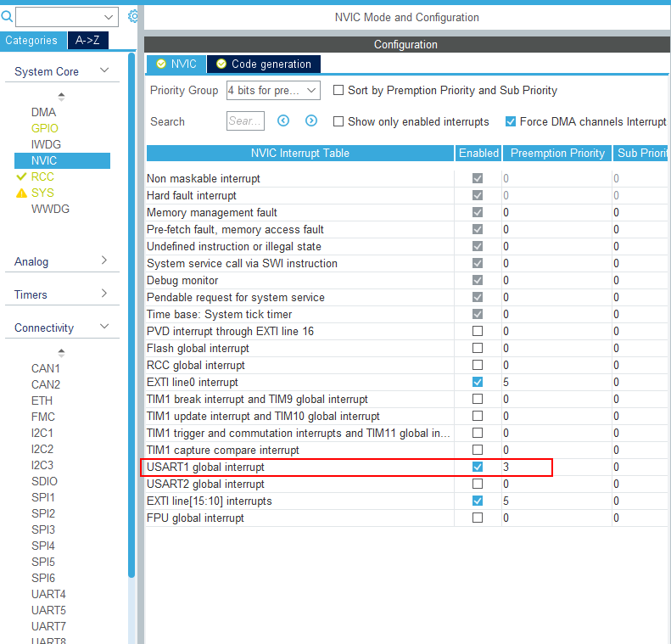Click the Preemption Priority column header
671x644 pixels.
tap(557, 154)
